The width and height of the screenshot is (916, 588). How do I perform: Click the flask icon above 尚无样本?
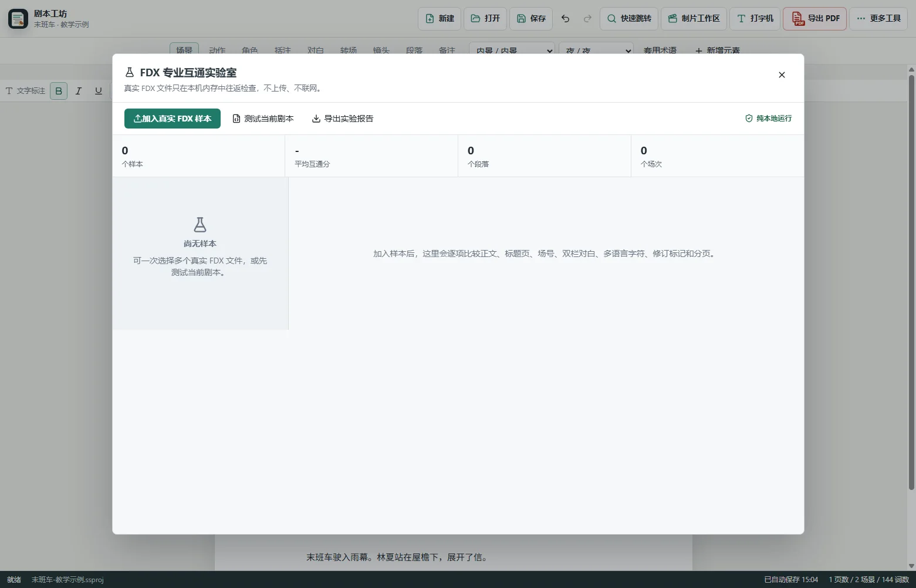click(x=200, y=225)
